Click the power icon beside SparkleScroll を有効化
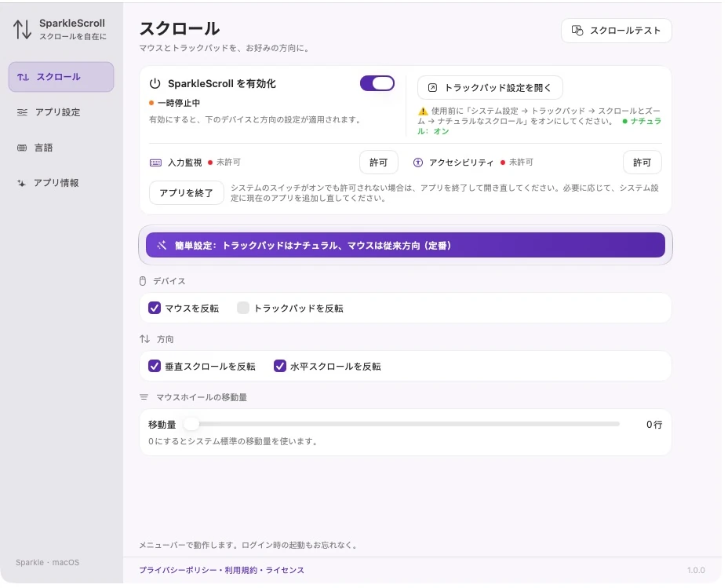 pos(155,83)
